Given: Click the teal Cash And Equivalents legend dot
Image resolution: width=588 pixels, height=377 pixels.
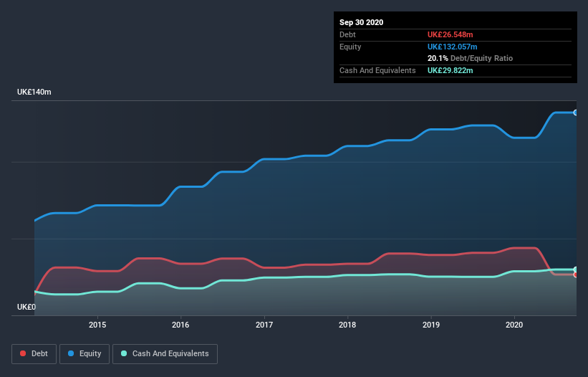Looking at the screenshot, I should click(124, 353).
